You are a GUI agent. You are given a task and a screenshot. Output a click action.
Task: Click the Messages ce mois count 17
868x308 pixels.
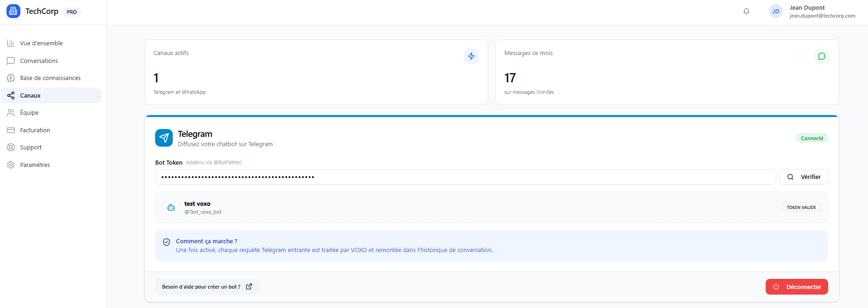click(x=510, y=78)
